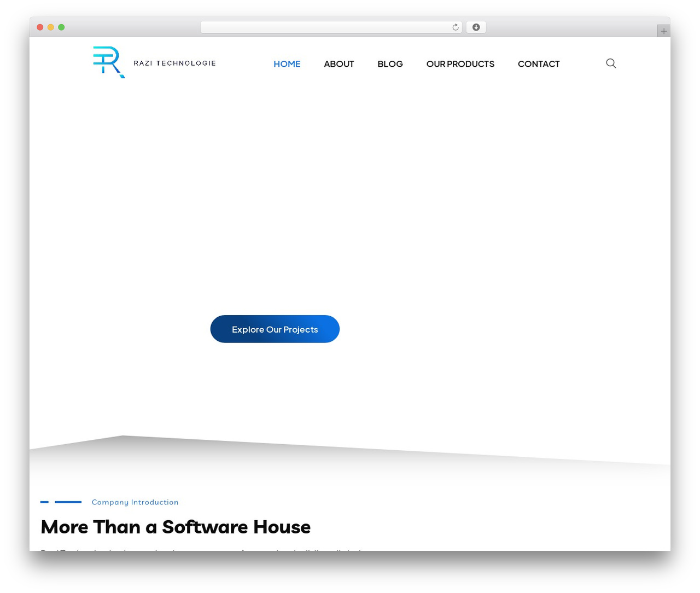Open the HOME menu item
The height and width of the screenshot is (593, 700).
pyautogui.click(x=287, y=64)
